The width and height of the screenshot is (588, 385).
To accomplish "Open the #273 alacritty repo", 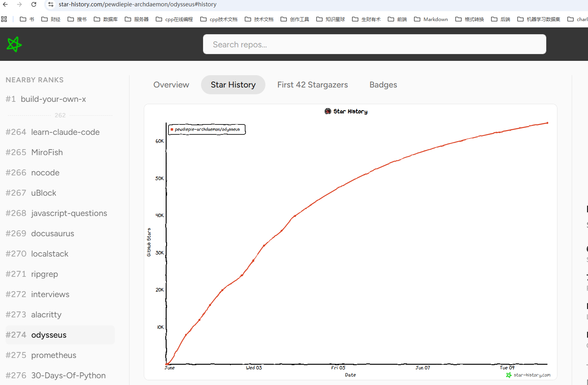I will pyautogui.click(x=34, y=315).
